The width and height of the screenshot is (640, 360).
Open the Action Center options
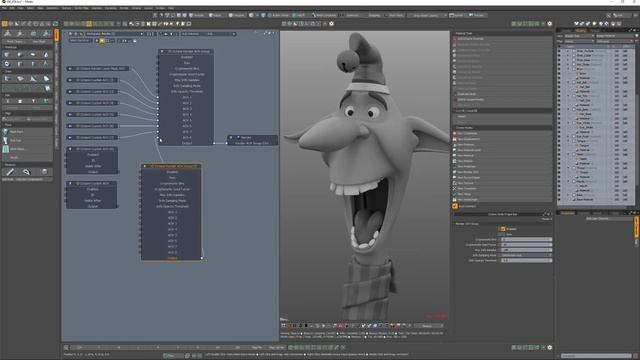278,15
